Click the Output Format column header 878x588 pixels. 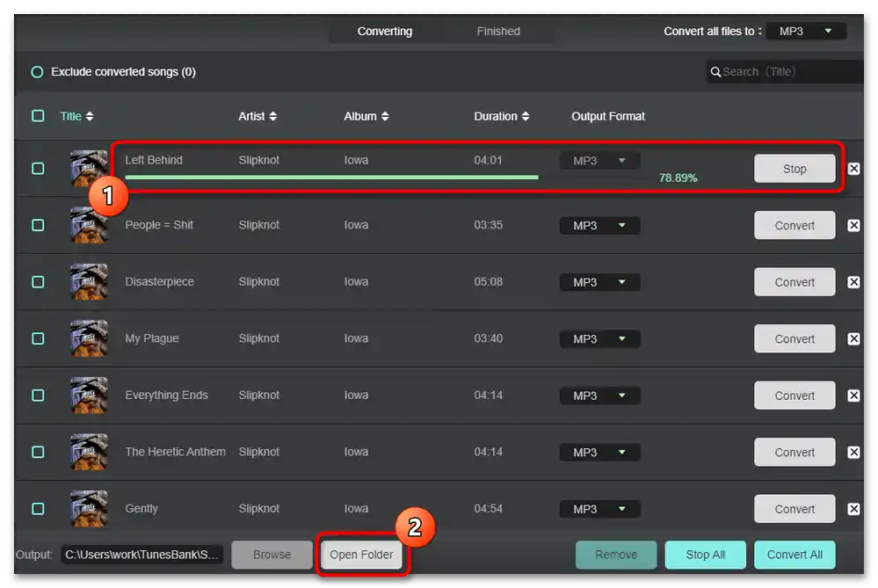pos(608,116)
